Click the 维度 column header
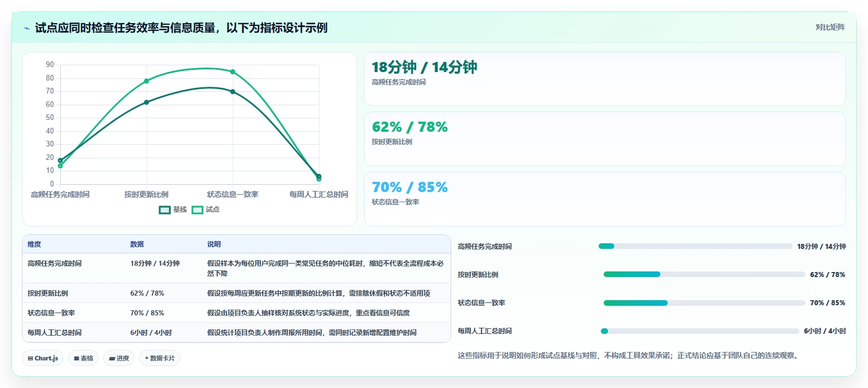The image size is (868, 388). point(34,244)
